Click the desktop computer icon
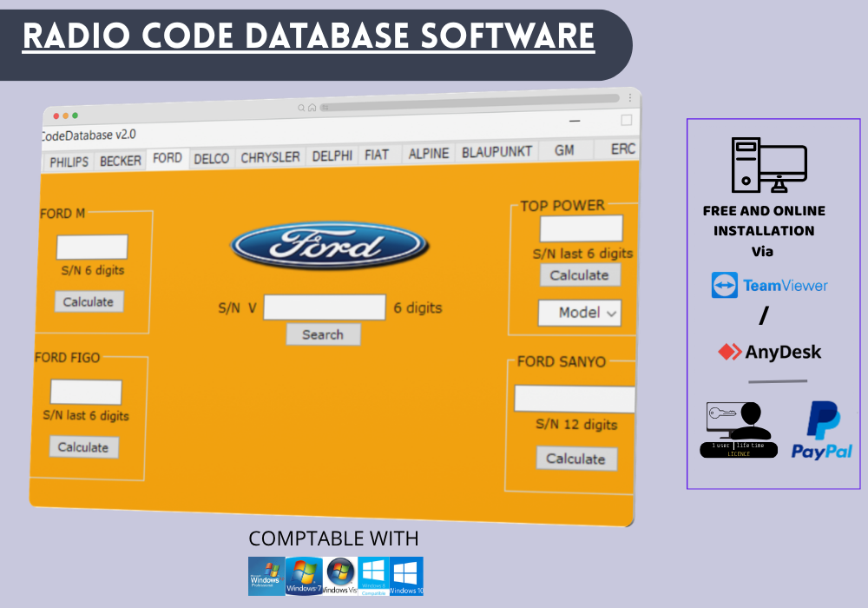Viewport: 868px width, 608px height. point(768,165)
